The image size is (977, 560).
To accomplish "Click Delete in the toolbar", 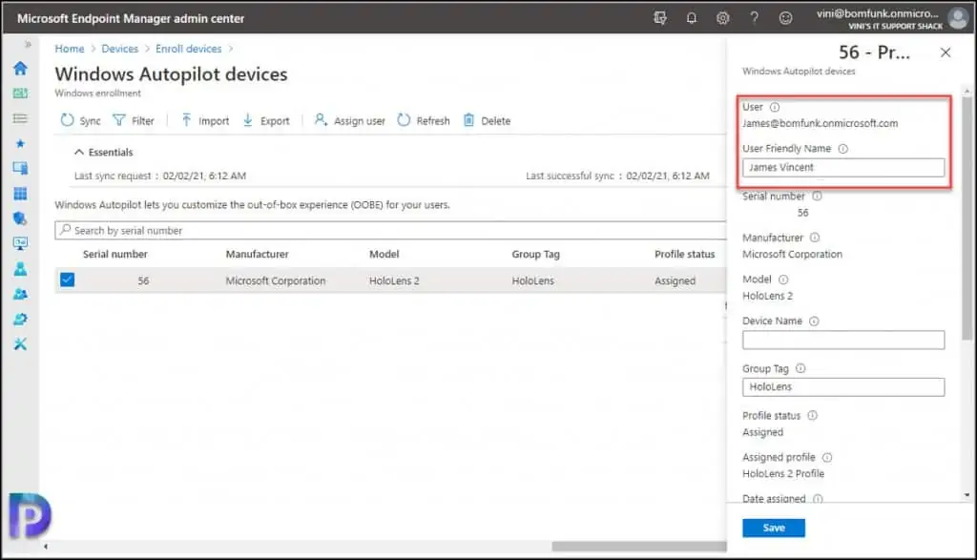I will pyautogui.click(x=487, y=120).
